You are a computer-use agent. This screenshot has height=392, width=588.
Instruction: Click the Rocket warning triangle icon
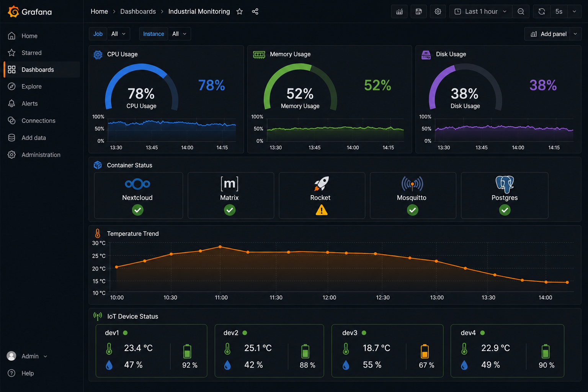[x=322, y=210]
